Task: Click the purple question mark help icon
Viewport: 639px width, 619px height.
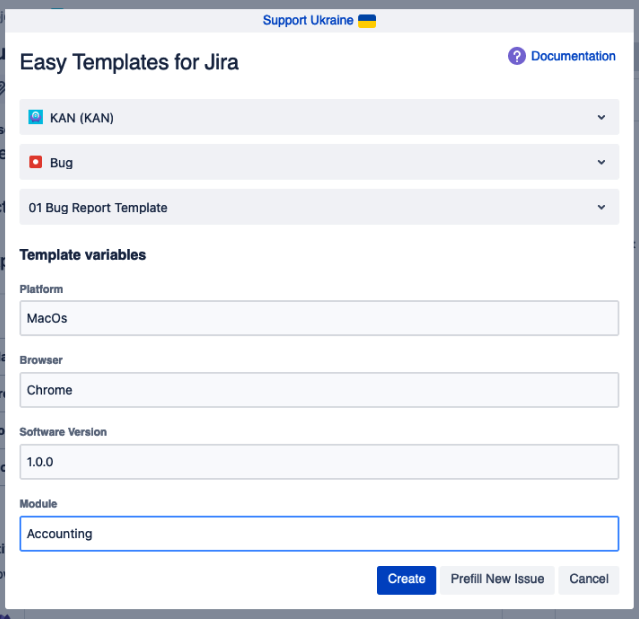Action: 517,56
